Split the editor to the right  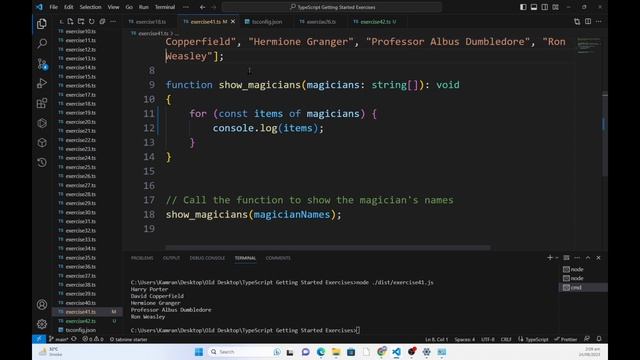click(588, 22)
